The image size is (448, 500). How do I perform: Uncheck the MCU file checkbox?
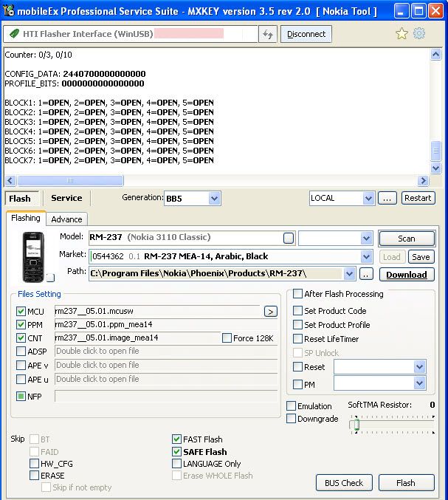21,311
